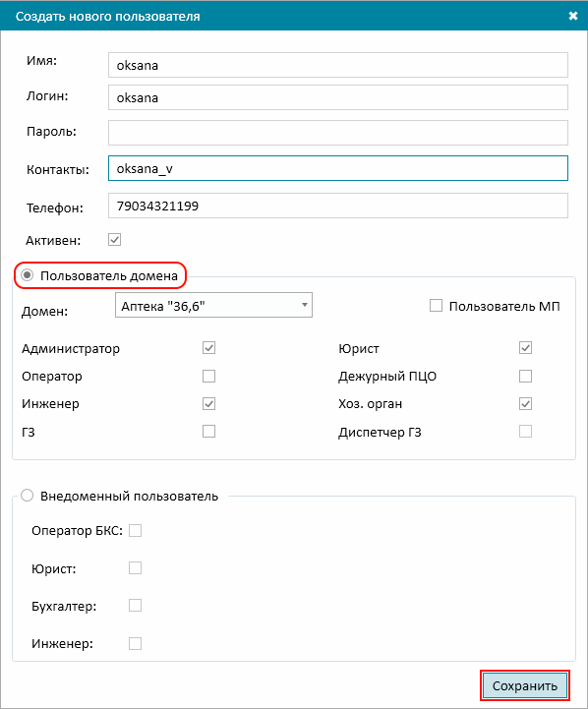Screen dimensions: 588x709
Task: Click the Сохранить button
Action: pos(524,685)
